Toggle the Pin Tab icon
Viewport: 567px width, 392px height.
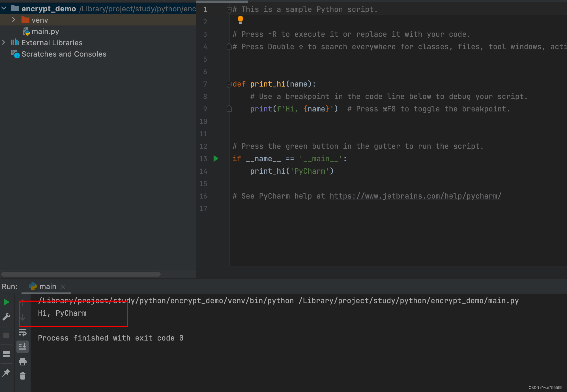point(6,373)
